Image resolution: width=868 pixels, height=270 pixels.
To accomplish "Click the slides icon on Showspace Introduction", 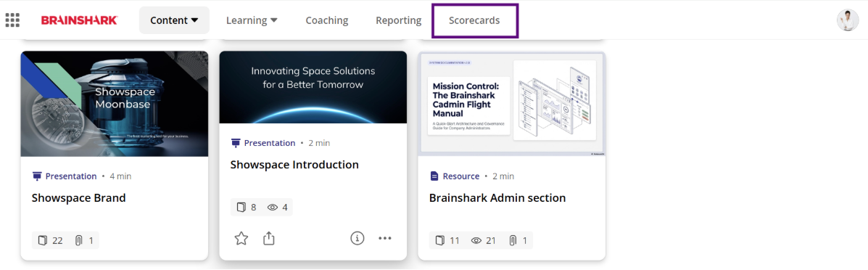I will click(241, 208).
